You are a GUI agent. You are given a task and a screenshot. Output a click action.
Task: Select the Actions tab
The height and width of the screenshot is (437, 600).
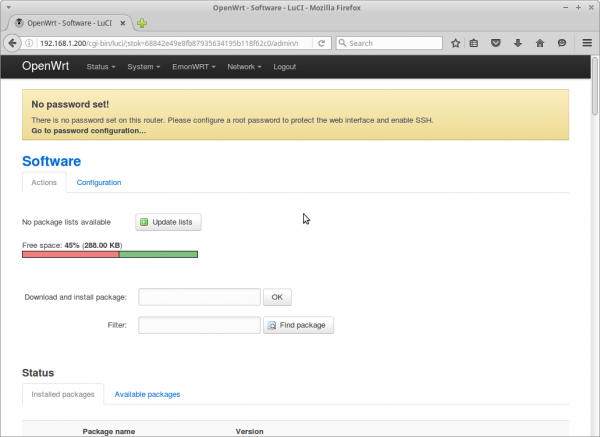tap(44, 183)
